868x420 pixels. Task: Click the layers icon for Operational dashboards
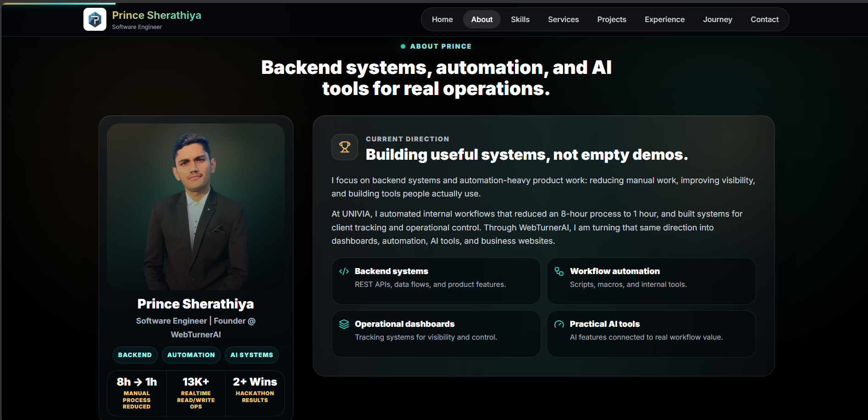coord(344,324)
